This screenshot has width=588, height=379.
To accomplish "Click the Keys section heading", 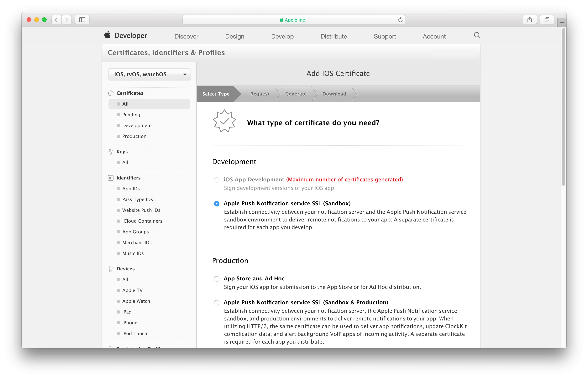I will [x=122, y=152].
